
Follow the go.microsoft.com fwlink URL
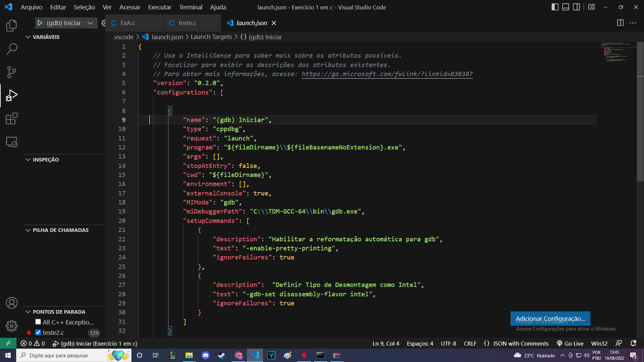pos(387,74)
